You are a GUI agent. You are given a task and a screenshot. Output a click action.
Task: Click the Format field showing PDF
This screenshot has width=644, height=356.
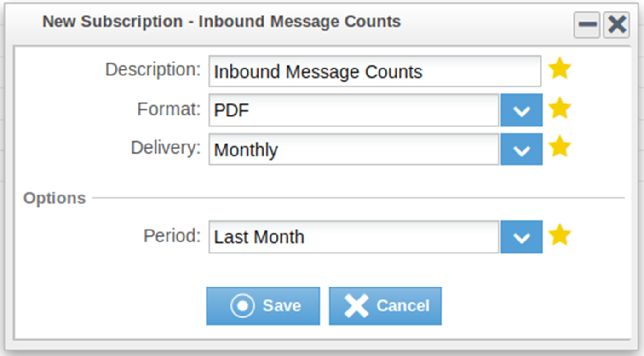click(353, 110)
